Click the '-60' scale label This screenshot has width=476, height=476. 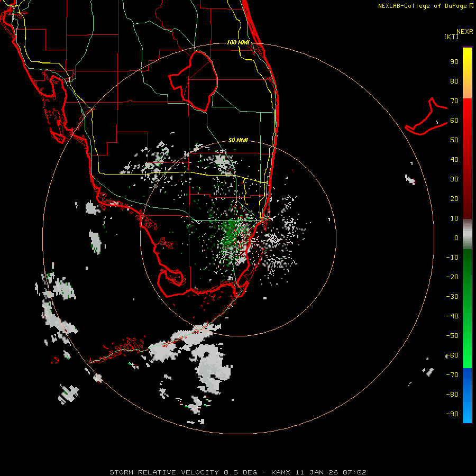click(x=452, y=355)
